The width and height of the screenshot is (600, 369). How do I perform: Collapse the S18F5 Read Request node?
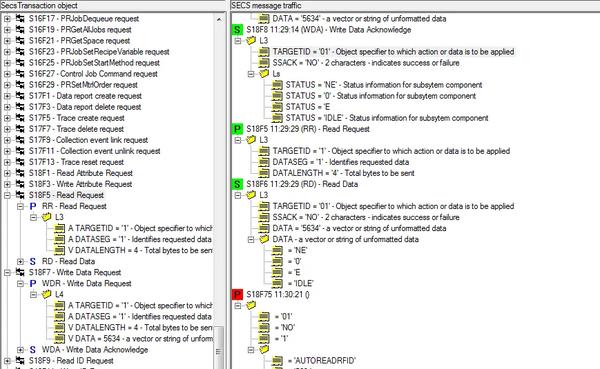7,195
